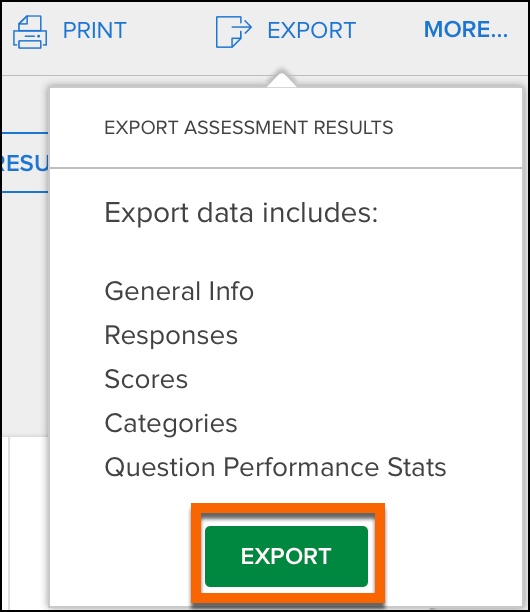This screenshot has width=530, height=612.
Task: Click the printer icon in the toolbar
Action: [30, 32]
